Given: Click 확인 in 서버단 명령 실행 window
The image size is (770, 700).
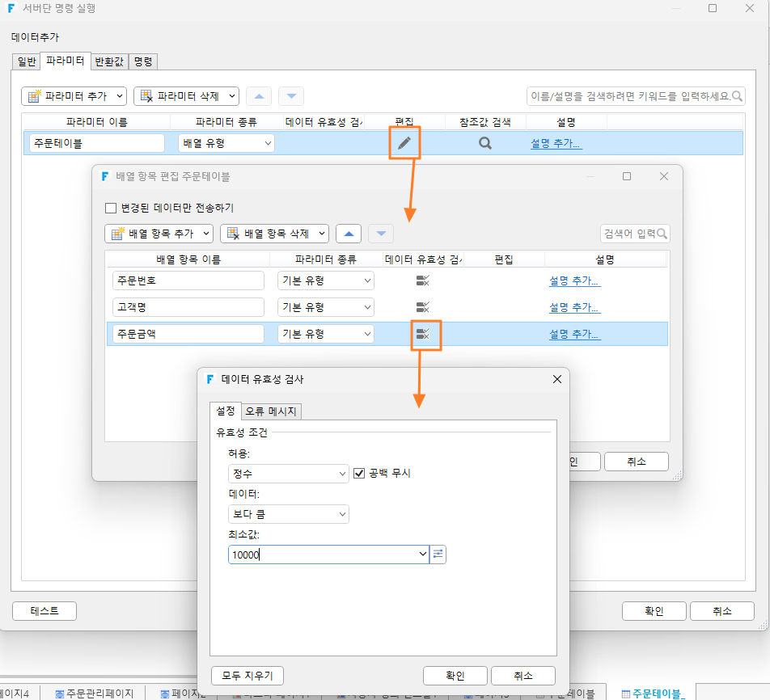Looking at the screenshot, I should 654,611.
